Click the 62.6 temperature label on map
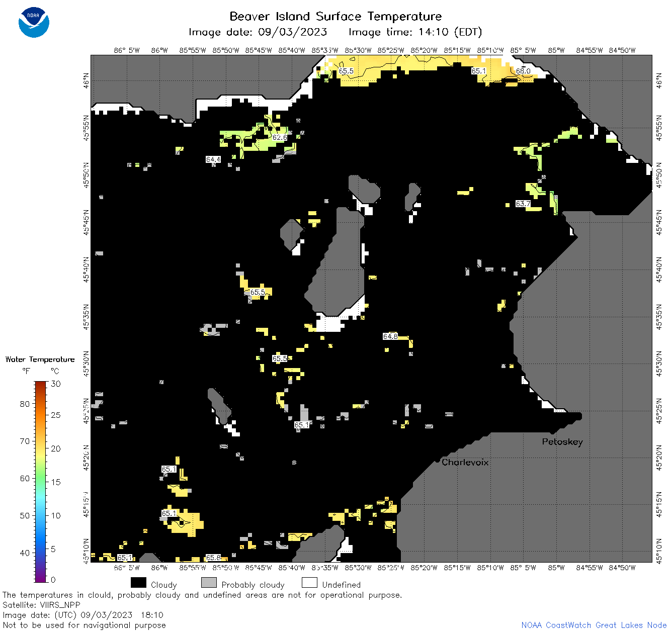Viewport: 672px width, 633px height. pyautogui.click(x=280, y=137)
